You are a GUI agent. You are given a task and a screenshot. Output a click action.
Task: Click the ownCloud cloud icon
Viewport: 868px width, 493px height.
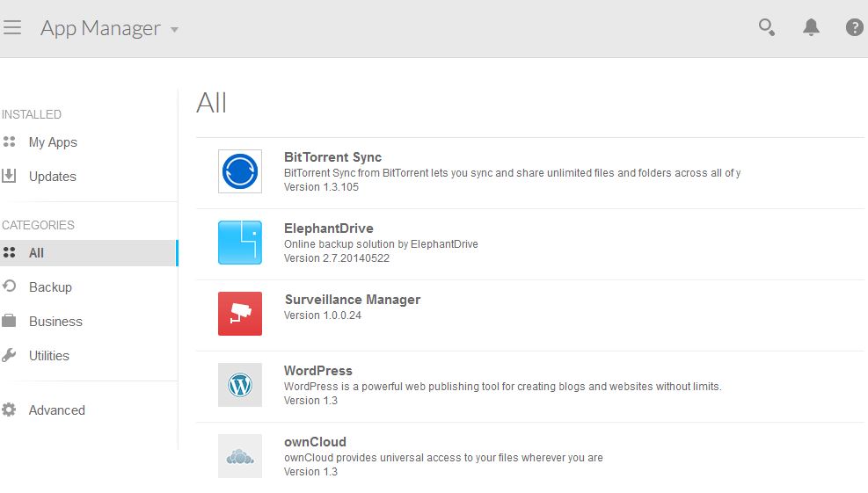240,456
